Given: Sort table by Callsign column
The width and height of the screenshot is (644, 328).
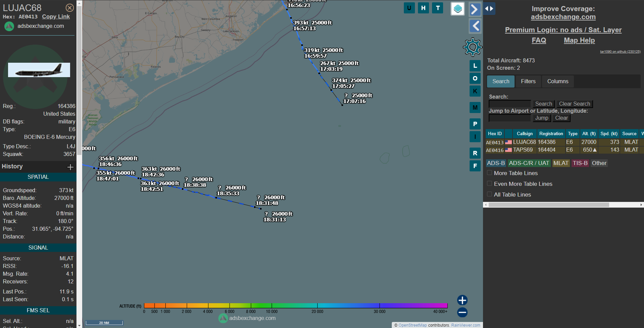Looking at the screenshot, I should (525, 133).
